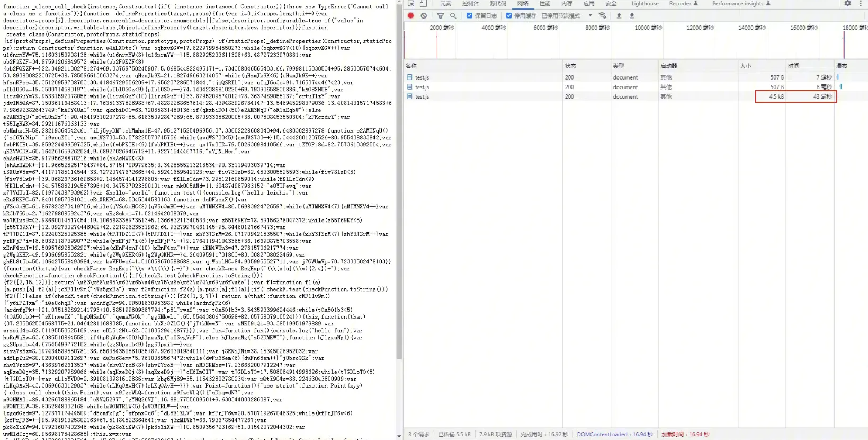Open the 源代码 tab
The height and width of the screenshot is (440, 868).
coord(498,4)
